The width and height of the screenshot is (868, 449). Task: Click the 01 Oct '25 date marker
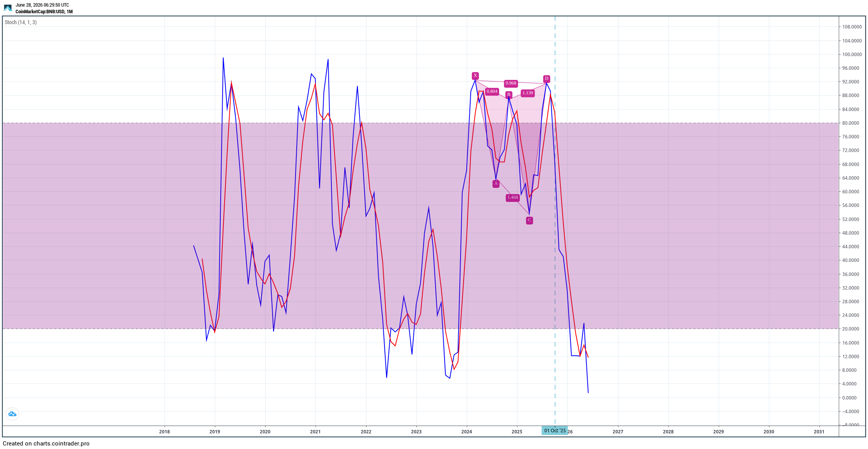[x=555, y=431]
